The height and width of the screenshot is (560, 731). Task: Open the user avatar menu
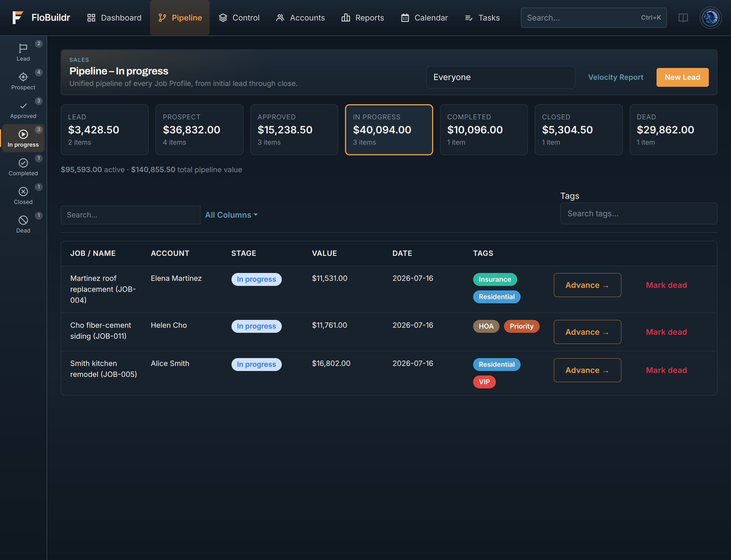(x=710, y=18)
